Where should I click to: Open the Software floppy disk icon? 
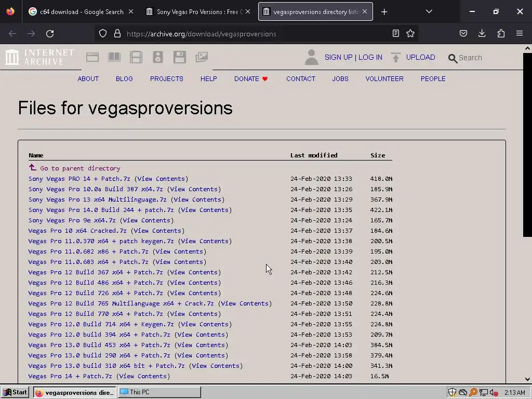(x=179, y=57)
